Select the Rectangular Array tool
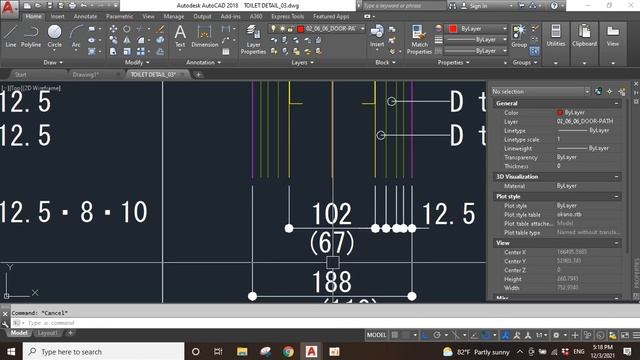 pyautogui.click(x=141, y=51)
